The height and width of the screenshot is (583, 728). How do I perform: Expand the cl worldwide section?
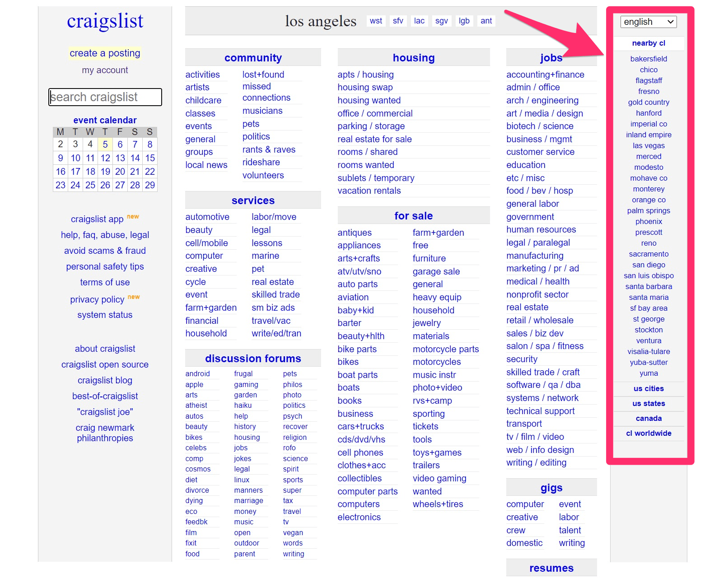649,433
